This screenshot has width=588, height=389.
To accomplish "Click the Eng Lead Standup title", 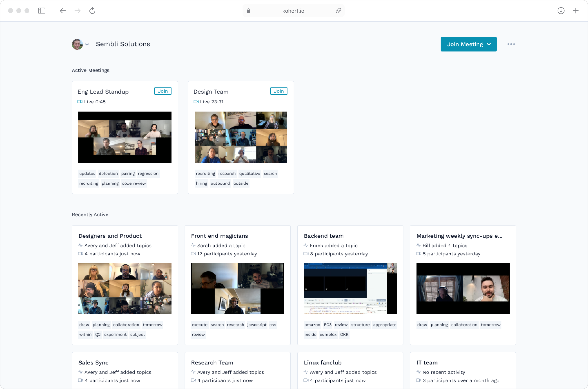I will (x=103, y=92).
